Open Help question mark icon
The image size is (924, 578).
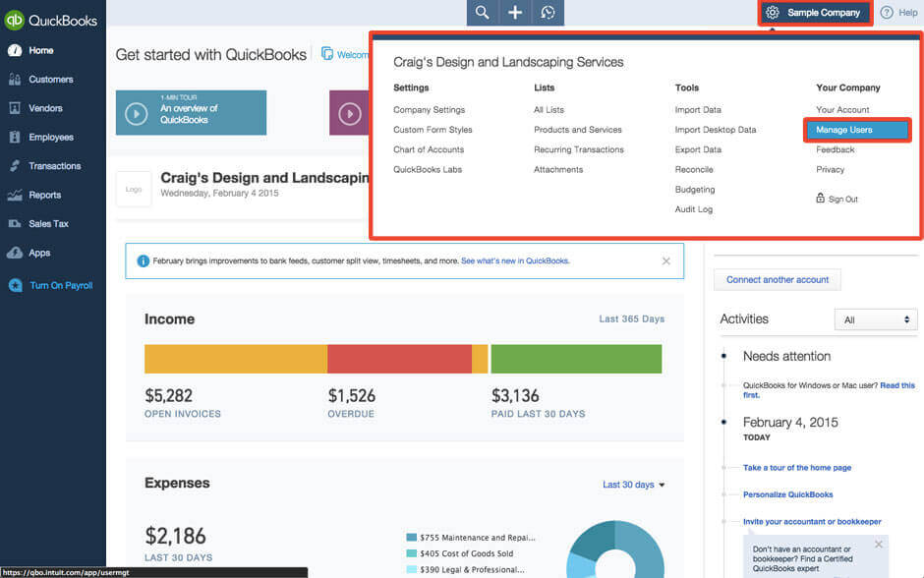(x=887, y=13)
